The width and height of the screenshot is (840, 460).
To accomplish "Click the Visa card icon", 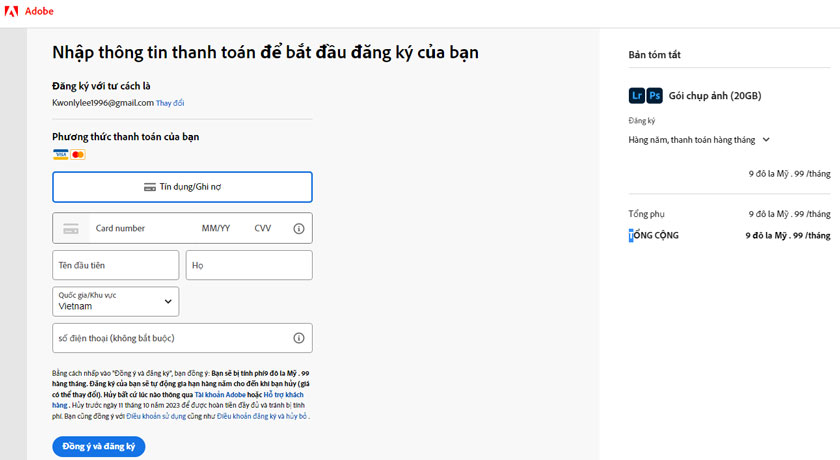I will coord(61,155).
